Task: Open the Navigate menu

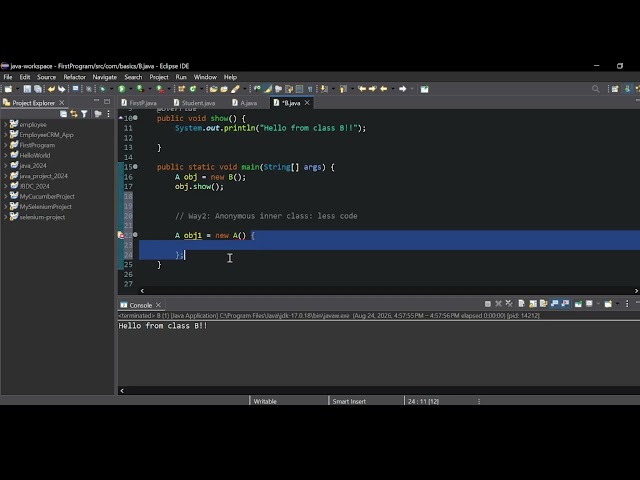Action: [x=104, y=77]
